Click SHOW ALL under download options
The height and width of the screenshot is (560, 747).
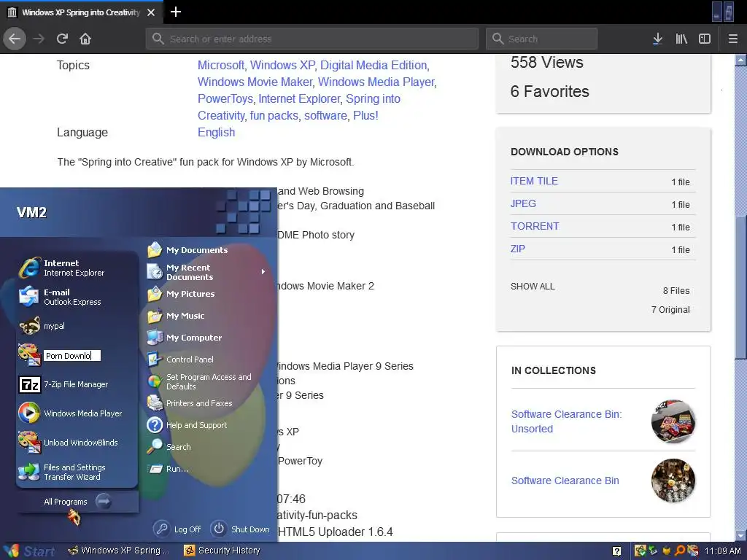click(x=533, y=286)
